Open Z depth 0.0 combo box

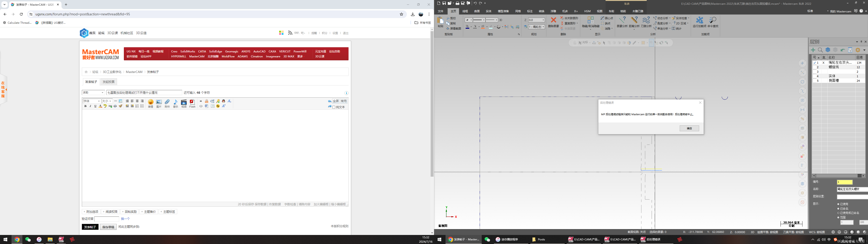point(536,20)
